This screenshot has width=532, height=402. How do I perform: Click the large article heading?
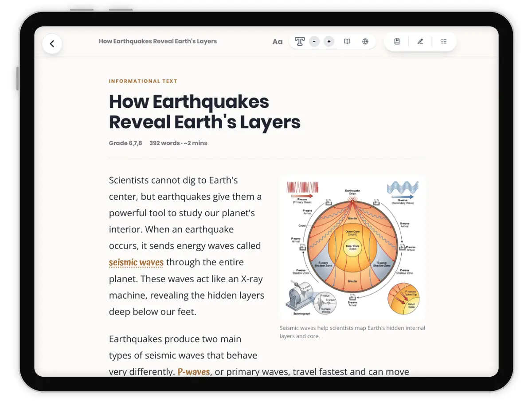205,112
